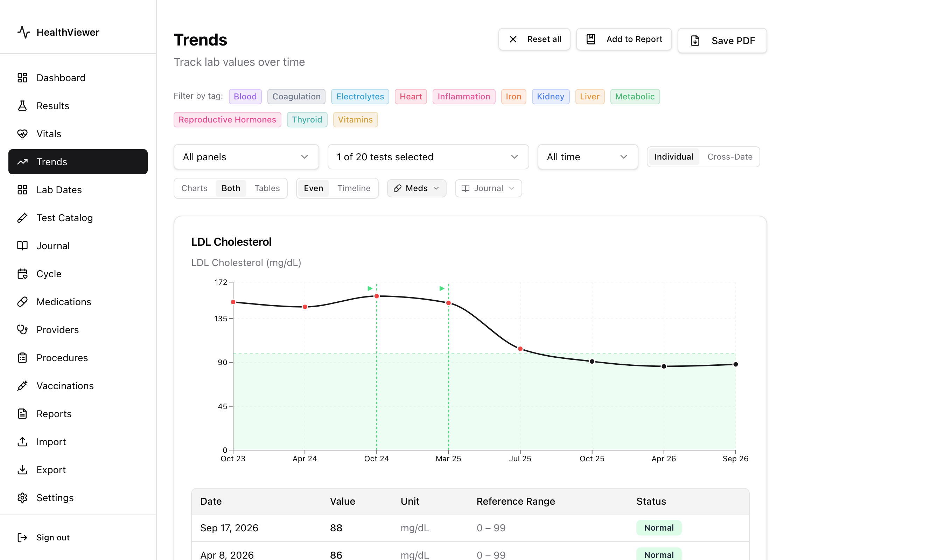
Task: Expand the Meds overlay dropdown
Action: pyautogui.click(x=417, y=188)
